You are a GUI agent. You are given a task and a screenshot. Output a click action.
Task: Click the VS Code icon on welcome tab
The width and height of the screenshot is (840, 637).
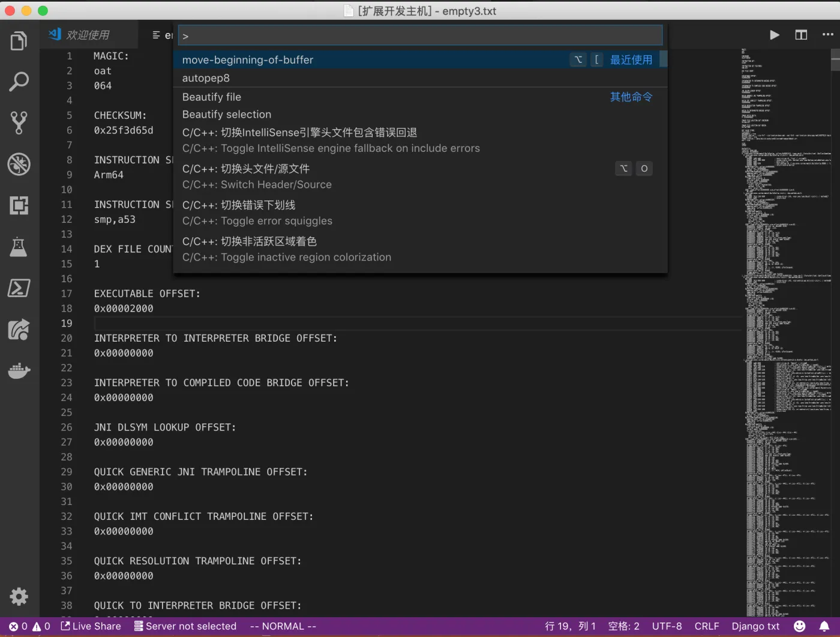click(x=55, y=34)
